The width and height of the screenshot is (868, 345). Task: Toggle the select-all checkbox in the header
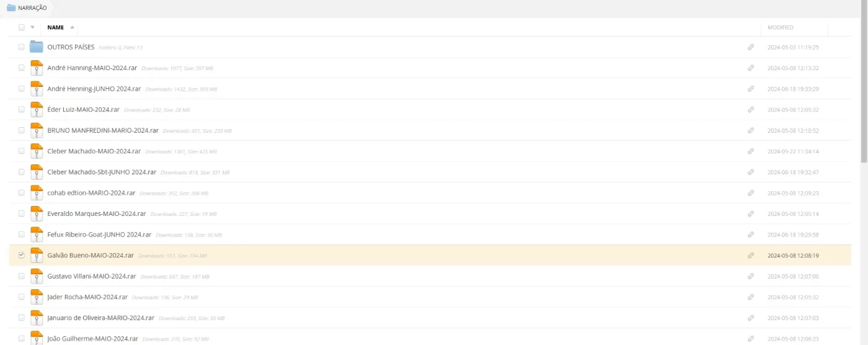click(x=22, y=27)
